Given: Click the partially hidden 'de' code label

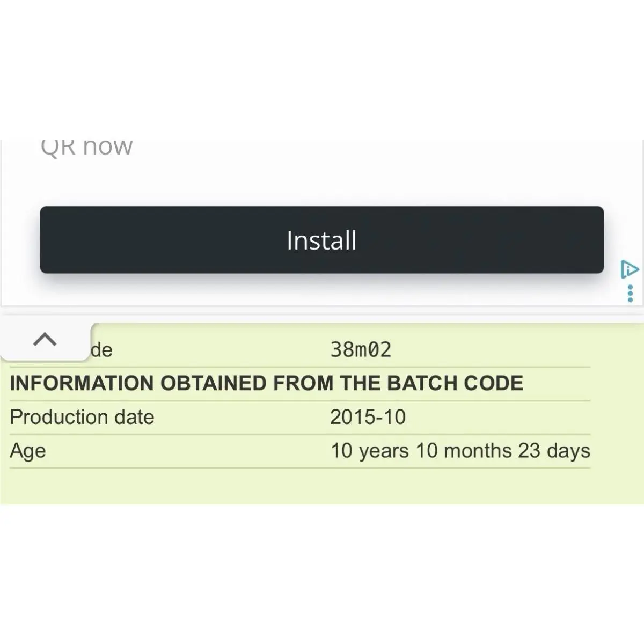Looking at the screenshot, I should click(101, 350).
